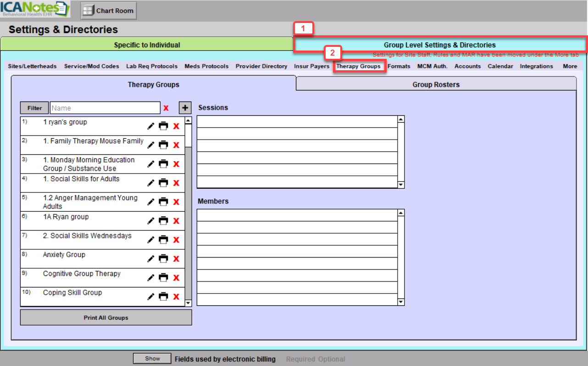
Task: Delete 2. Social Skills Wednesdays entry
Action: point(176,240)
